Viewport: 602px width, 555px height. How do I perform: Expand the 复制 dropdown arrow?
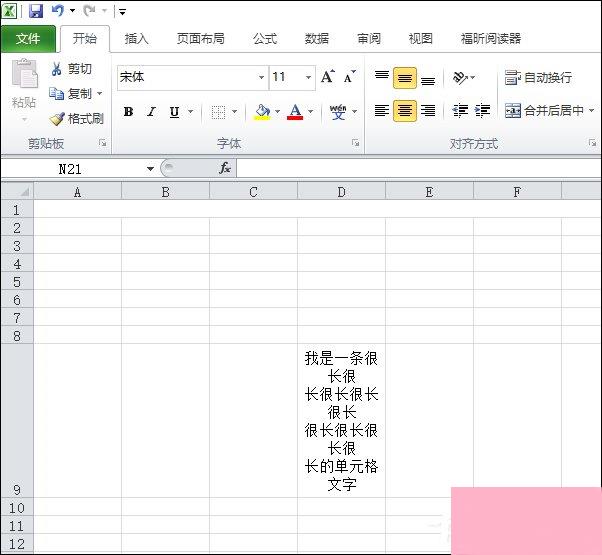99,94
